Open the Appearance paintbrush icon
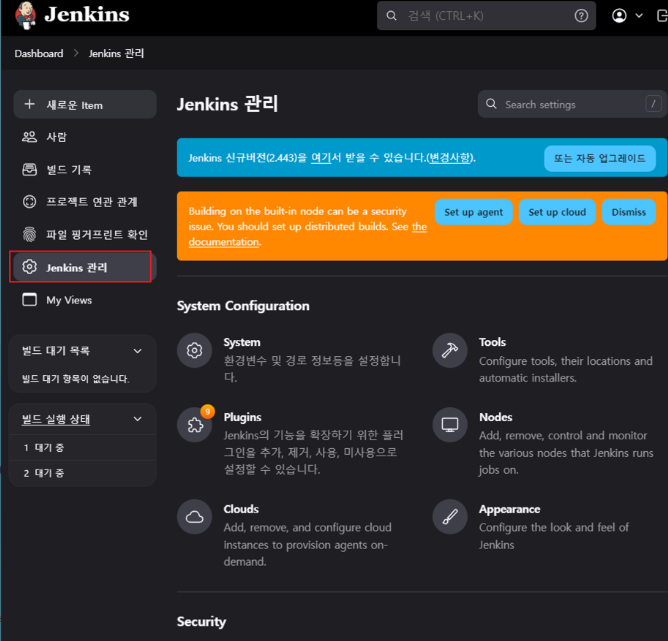The height and width of the screenshot is (641, 668). point(450,517)
